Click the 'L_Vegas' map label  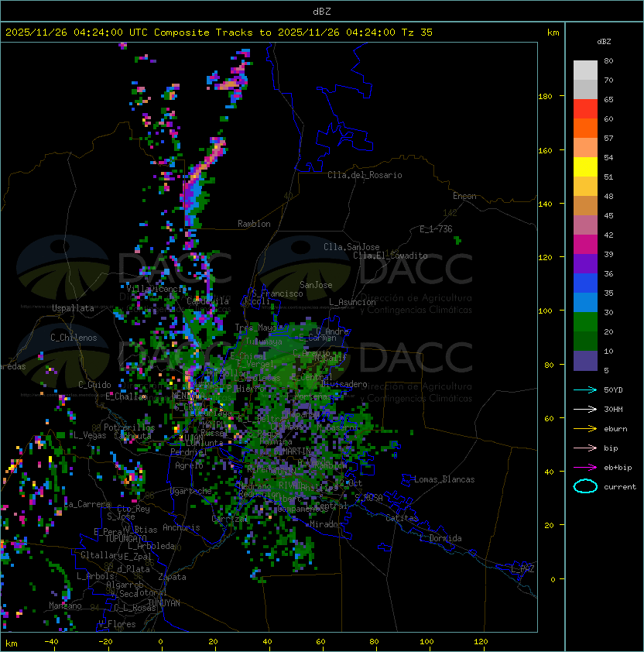90,435
